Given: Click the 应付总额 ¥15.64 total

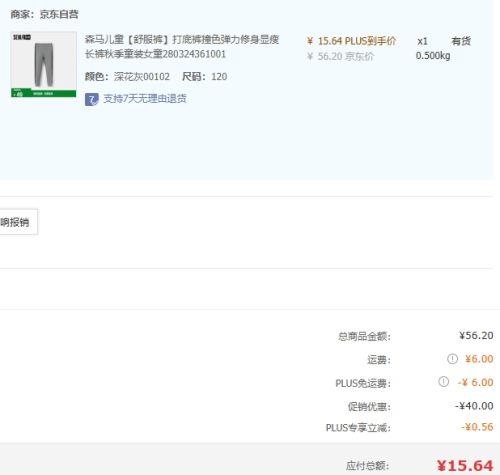Looking at the screenshot, I should coord(465,466).
